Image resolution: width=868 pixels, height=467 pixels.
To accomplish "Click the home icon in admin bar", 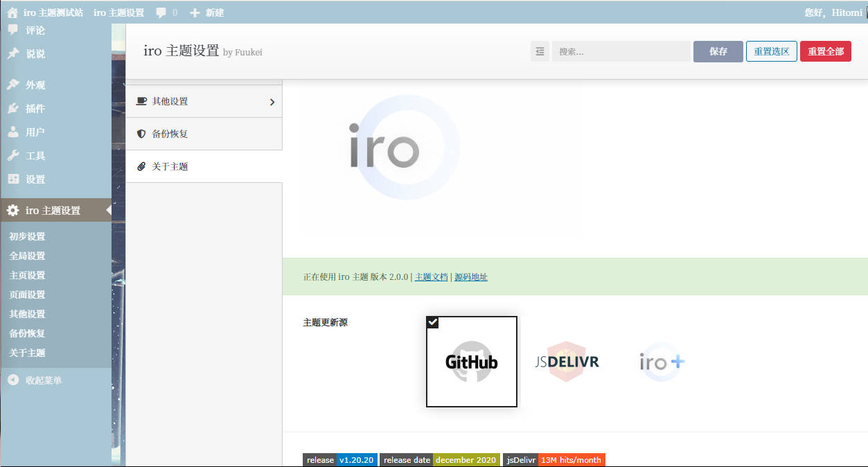I will (x=12, y=12).
